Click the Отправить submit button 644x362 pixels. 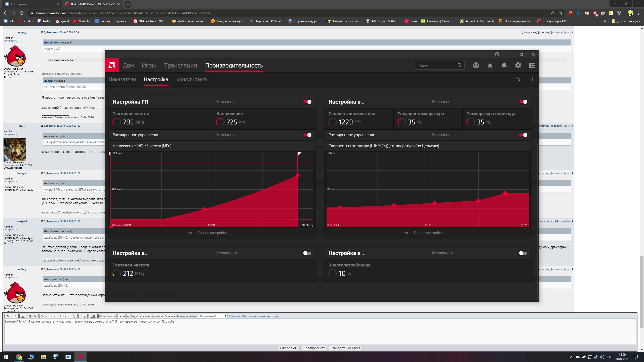[289, 348]
